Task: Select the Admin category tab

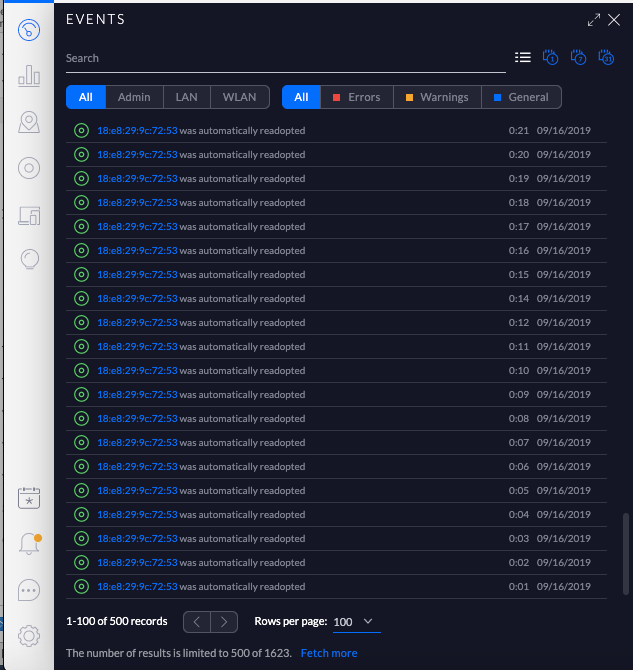Action: click(134, 97)
